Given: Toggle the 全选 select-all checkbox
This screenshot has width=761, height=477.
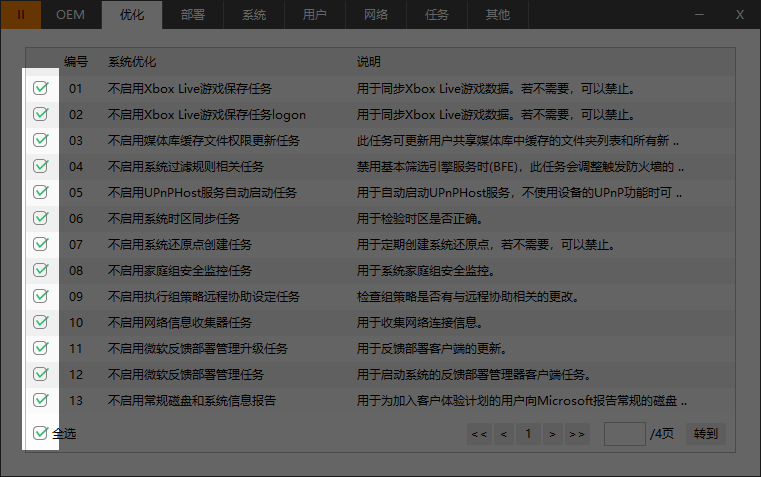Looking at the screenshot, I should tap(41, 433).
